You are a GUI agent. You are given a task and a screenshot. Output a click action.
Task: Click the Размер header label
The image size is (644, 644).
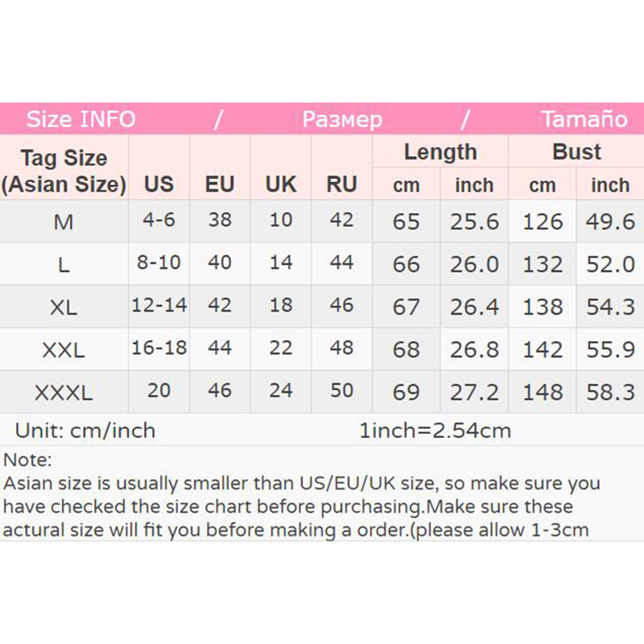tap(342, 120)
